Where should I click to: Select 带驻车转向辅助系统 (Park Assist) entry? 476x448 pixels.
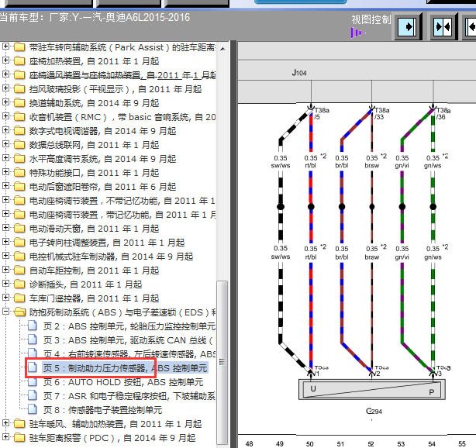click(x=122, y=47)
